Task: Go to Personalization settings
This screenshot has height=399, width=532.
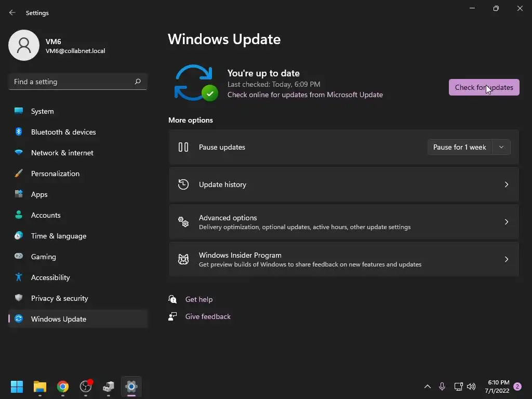Action: click(x=78, y=173)
